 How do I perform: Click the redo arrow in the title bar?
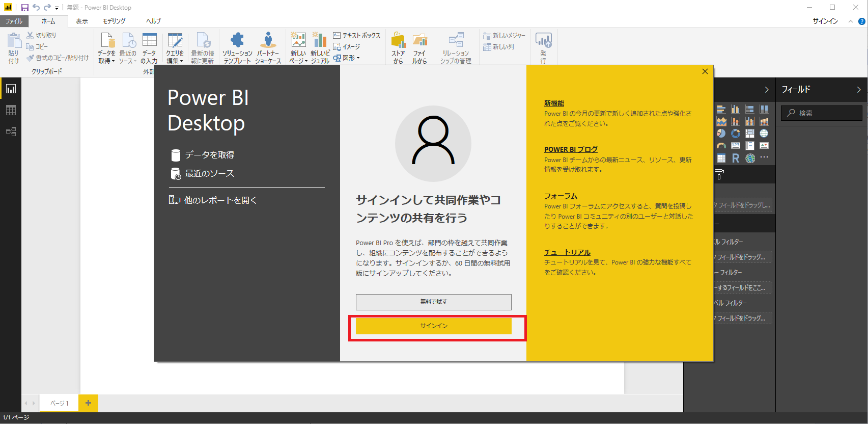[x=47, y=7]
